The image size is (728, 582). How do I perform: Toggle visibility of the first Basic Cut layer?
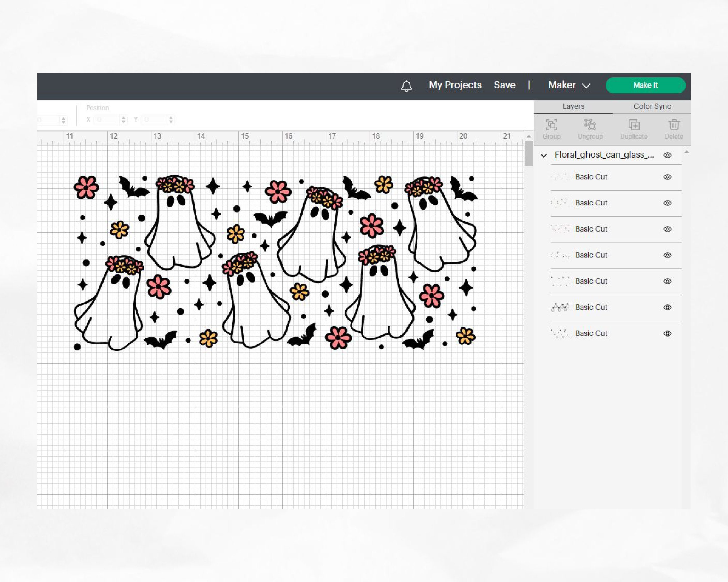click(667, 177)
